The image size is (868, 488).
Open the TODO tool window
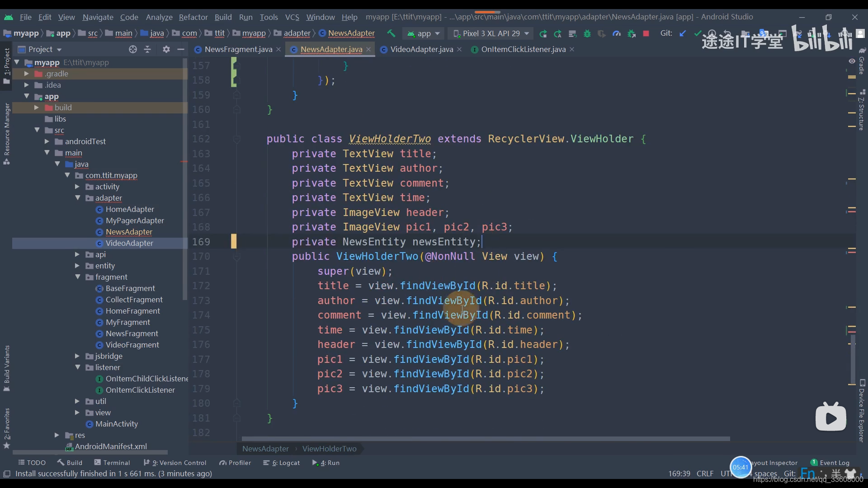(x=32, y=463)
